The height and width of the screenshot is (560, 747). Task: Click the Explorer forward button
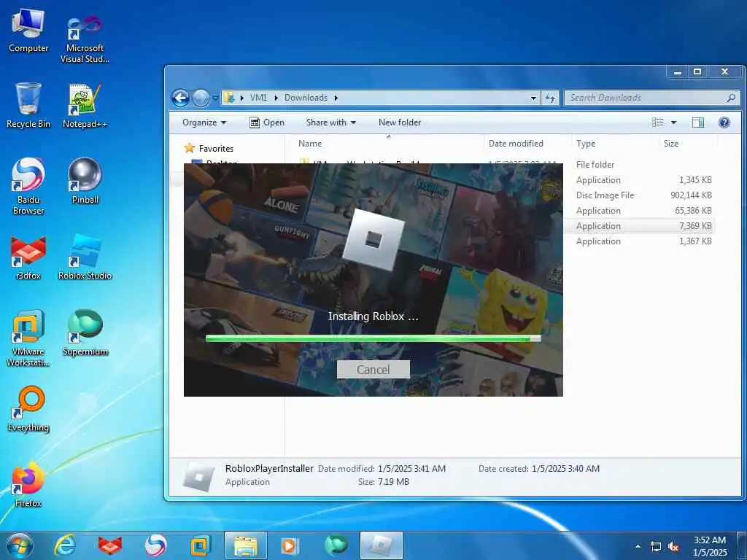pyautogui.click(x=201, y=98)
